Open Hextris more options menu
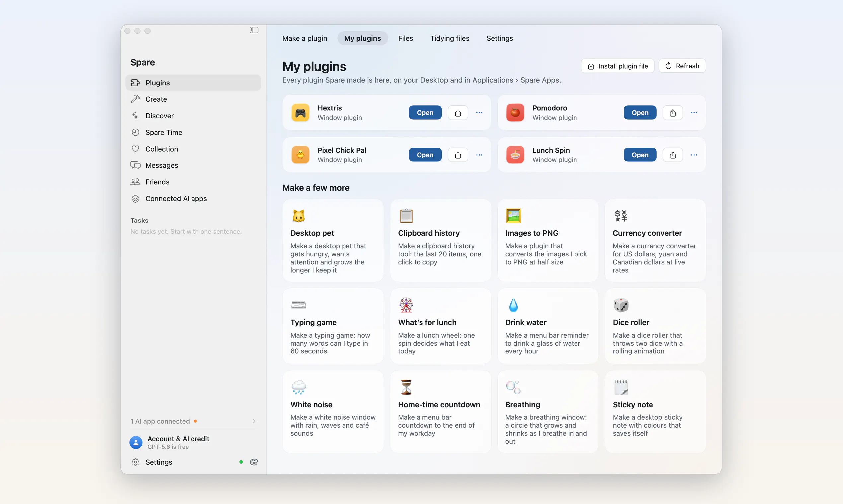 (479, 113)
